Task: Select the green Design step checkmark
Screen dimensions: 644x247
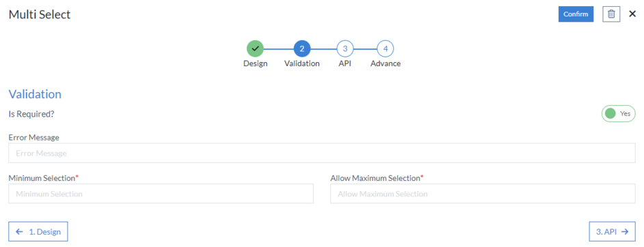Action: 255,48
